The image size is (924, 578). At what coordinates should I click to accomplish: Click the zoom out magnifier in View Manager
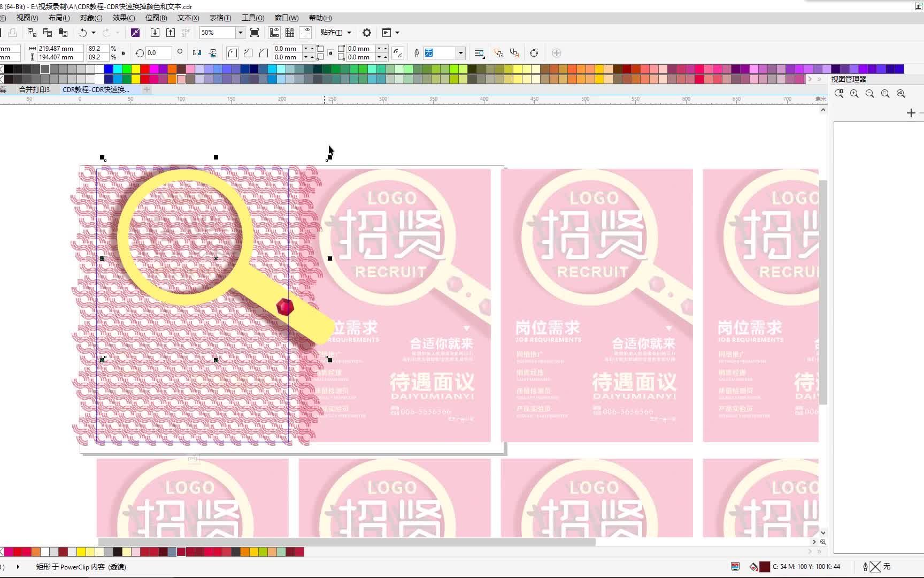[x=870, y=94]
